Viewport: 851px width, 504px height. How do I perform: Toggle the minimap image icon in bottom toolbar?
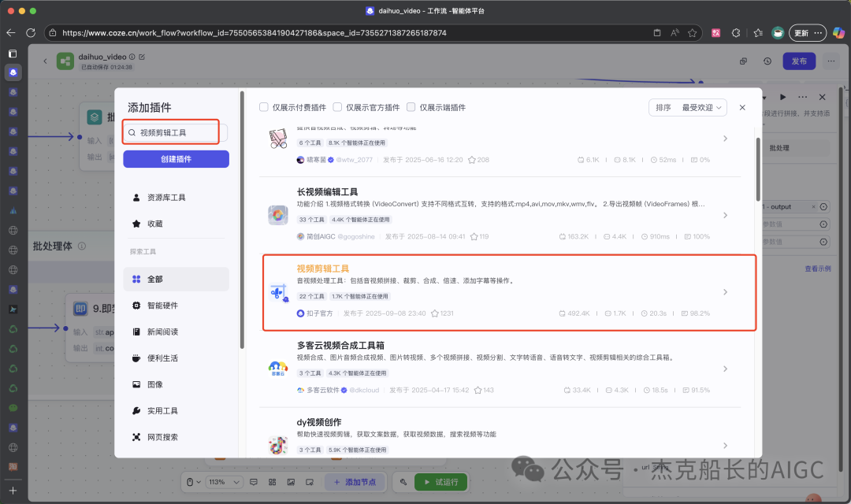pyautogui.click(x=291, y=482)
